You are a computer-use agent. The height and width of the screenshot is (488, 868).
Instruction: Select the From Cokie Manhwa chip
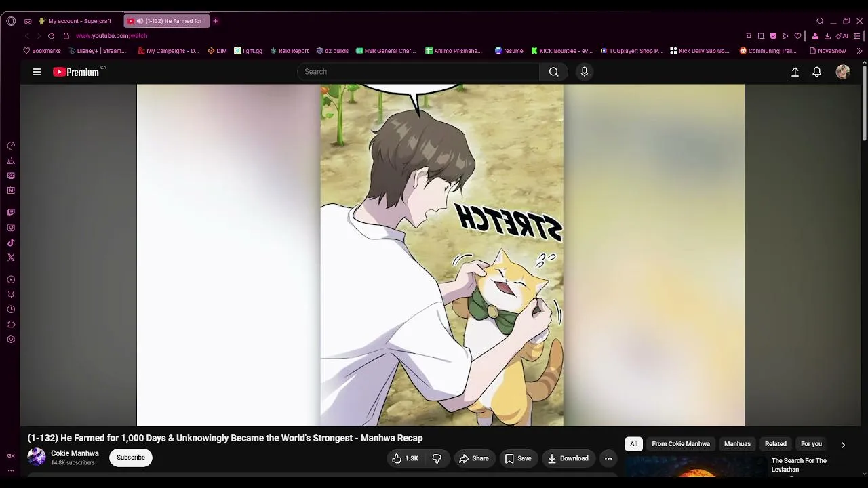click(x=681, y=444)
